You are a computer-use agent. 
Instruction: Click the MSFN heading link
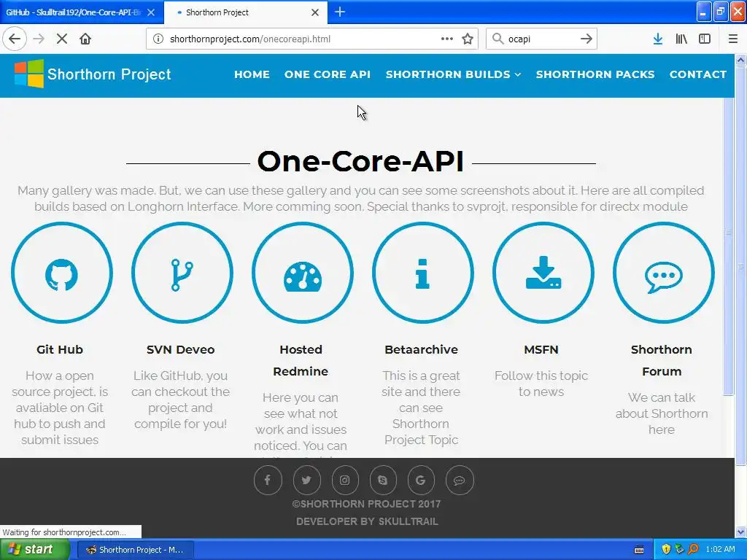point(541,349)
